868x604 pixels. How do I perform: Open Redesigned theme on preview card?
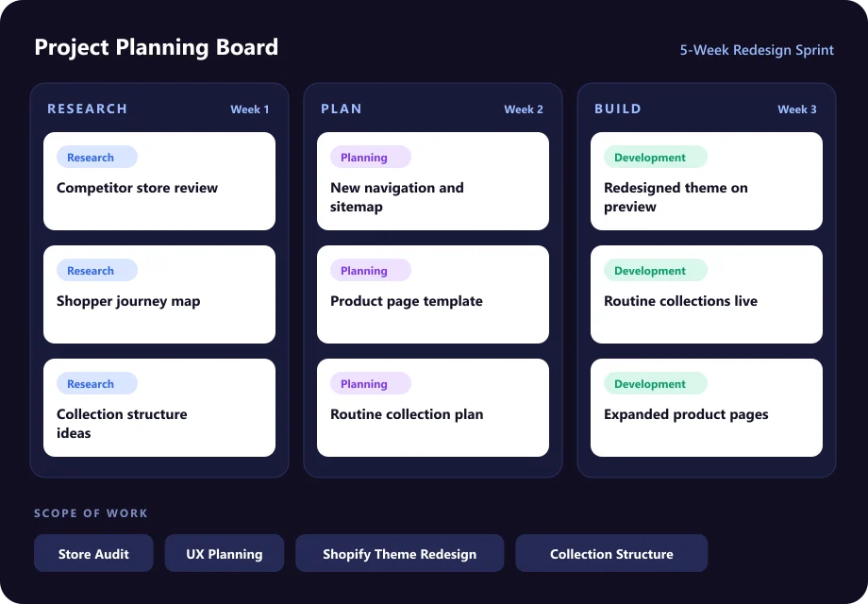point(707,181)
